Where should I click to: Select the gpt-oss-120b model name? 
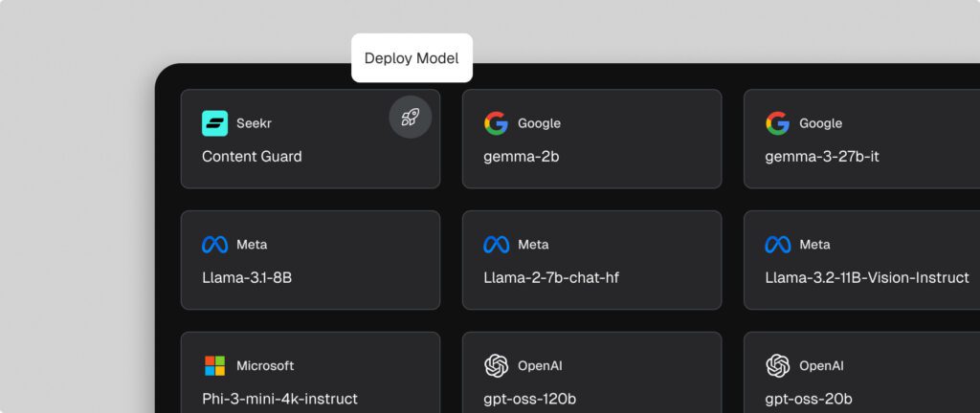[529, 399]
